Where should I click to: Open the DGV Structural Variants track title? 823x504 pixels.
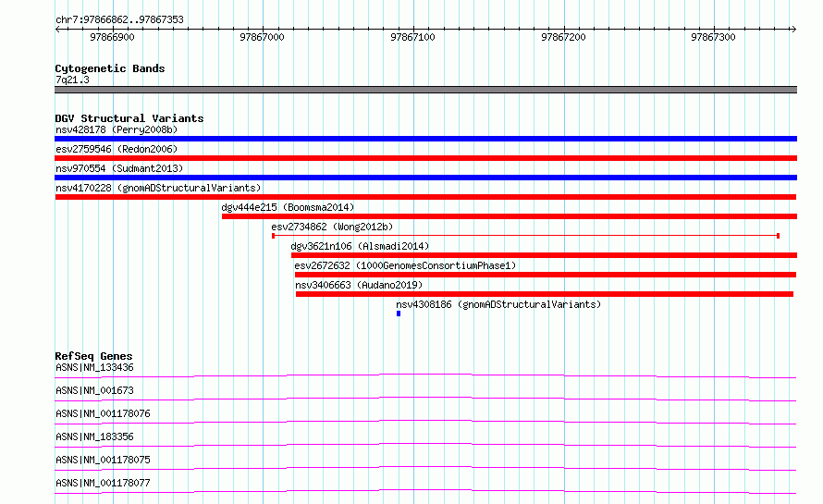point(129,118)
